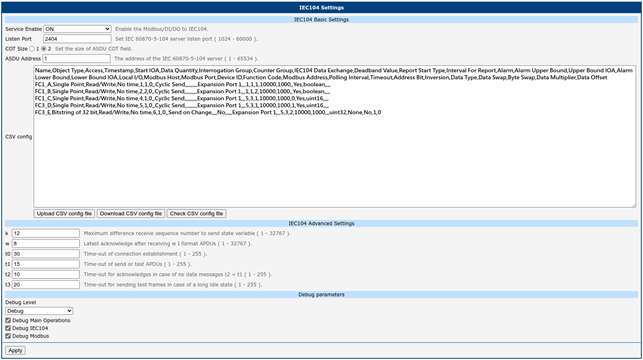Click the 'Latest acknowledge after receiving w' description

[x=168, y=244]
